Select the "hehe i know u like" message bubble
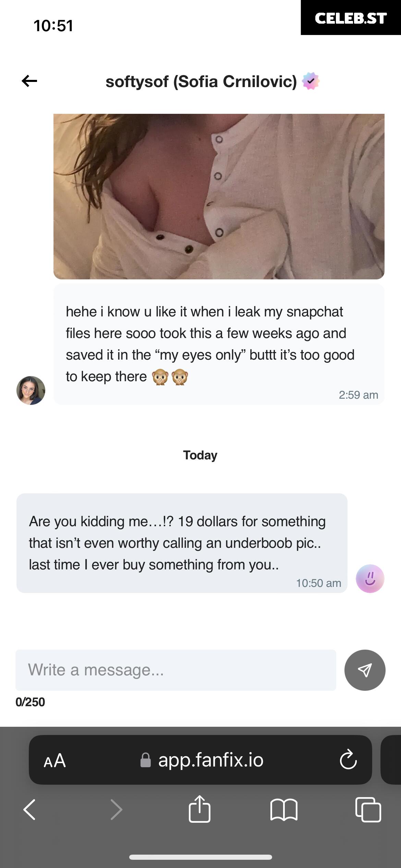Viewport: 401px width, 868px height. click(x=219, y=344)
